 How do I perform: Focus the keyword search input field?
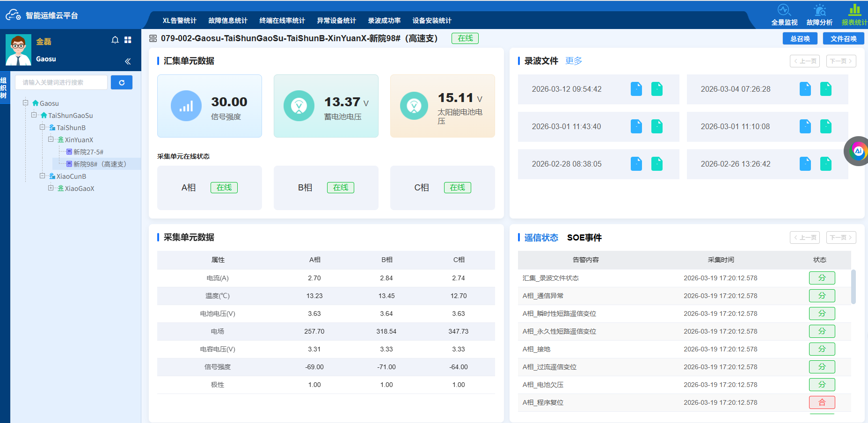61,82
